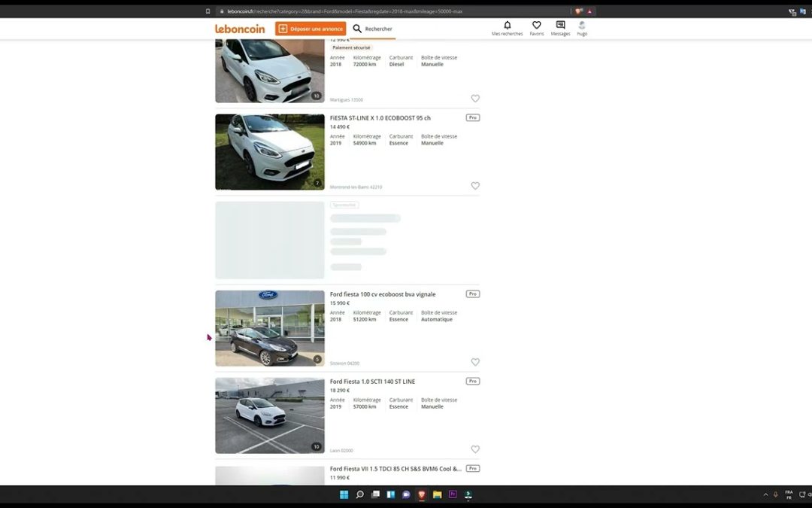Open Ford Fiesta VII 1.5 TDCI listing
Screen dimensions: 812x508
[395, 469]
